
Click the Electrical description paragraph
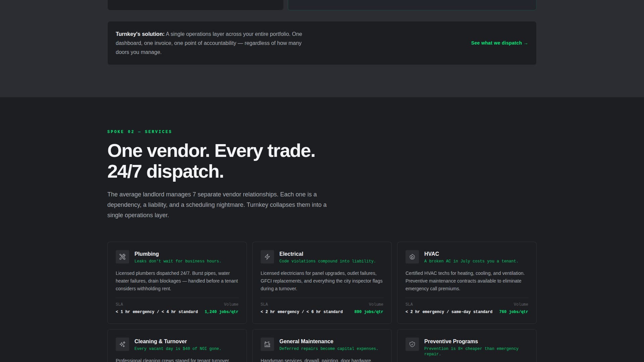322,281
